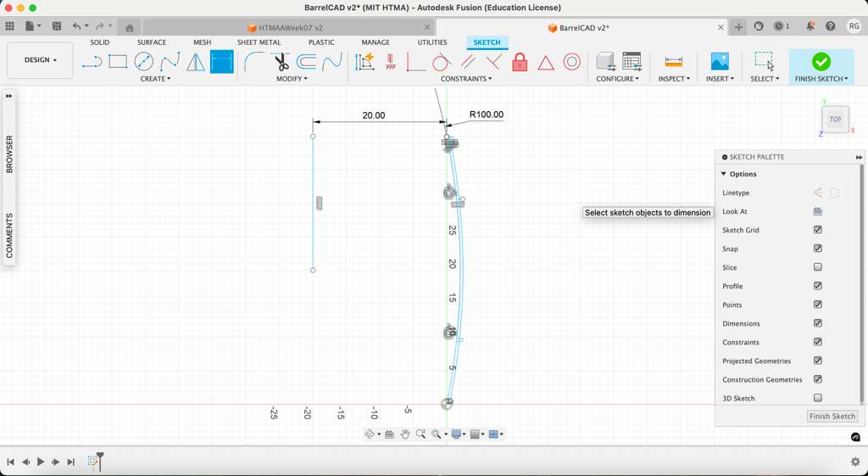This screenshot has height=476, width=868.
Task: Choose the Trim scissors tool
Action: click(x=281, y=62)
